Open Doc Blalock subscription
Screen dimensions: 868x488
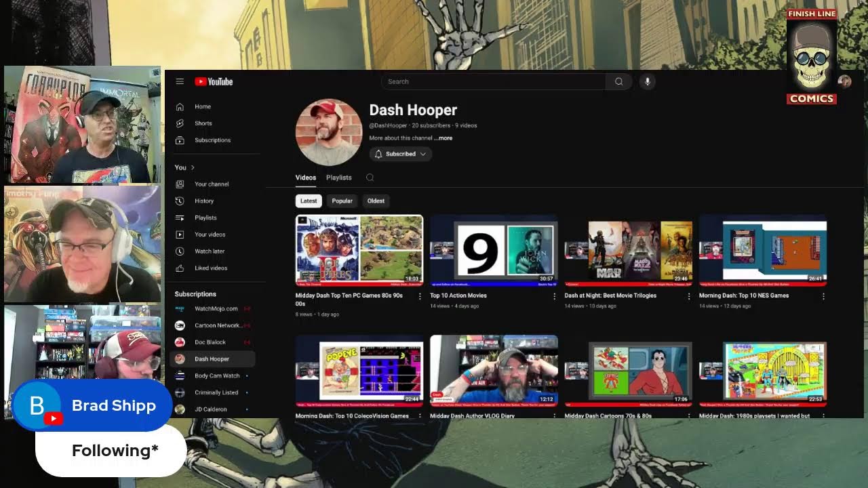(x=213, y=342)
